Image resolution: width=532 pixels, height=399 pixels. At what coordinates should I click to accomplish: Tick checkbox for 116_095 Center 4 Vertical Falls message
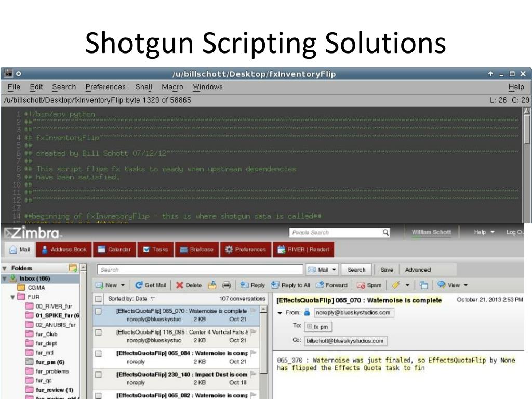pyautogui.click(x=98, y=332)
